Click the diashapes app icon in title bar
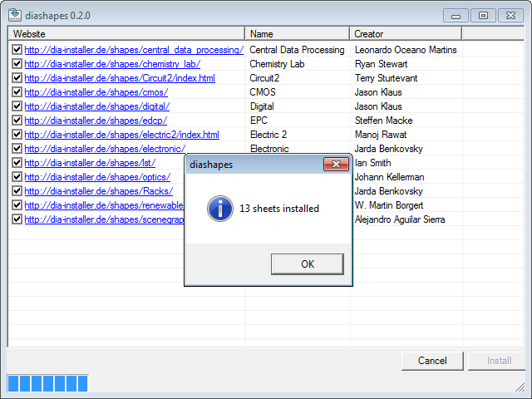This screenshot has height=399, width=532. pyautogui.click(x=15, y=15)
